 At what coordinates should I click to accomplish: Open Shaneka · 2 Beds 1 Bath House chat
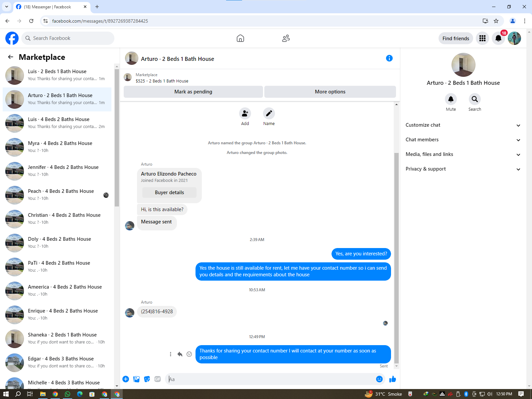57,339
